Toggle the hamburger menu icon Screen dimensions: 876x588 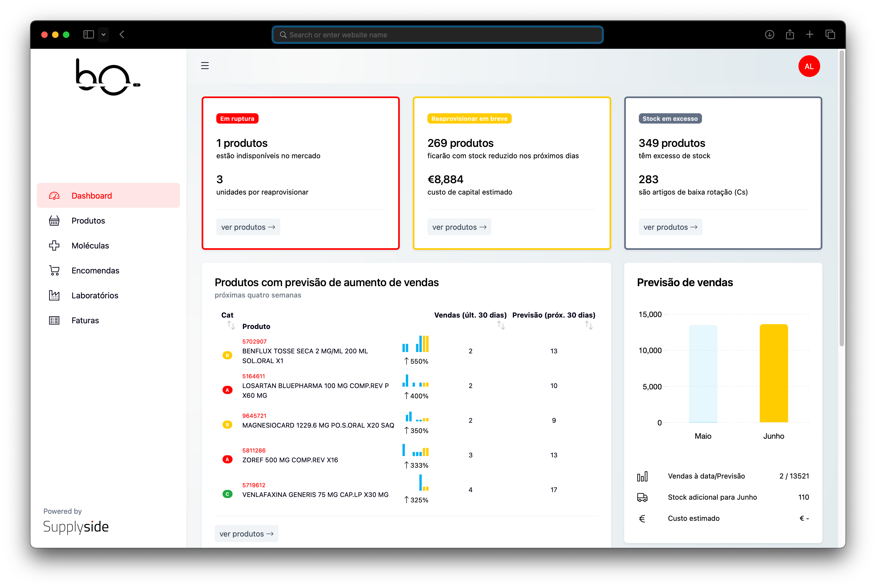point(205,66)
